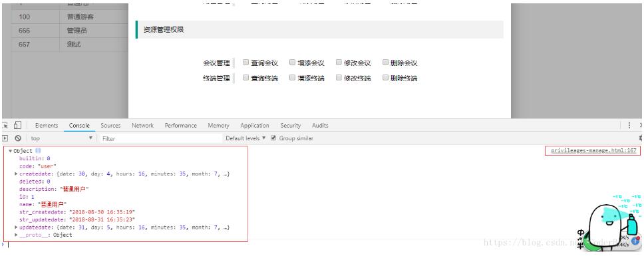This screenshot has height=260, width=644.
Task: Open the top execution context dropdown
Action: (x=61, y=138)
